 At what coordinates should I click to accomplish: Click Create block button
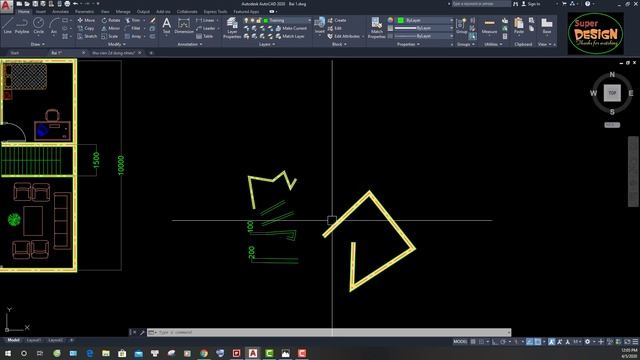coord(337,20)
